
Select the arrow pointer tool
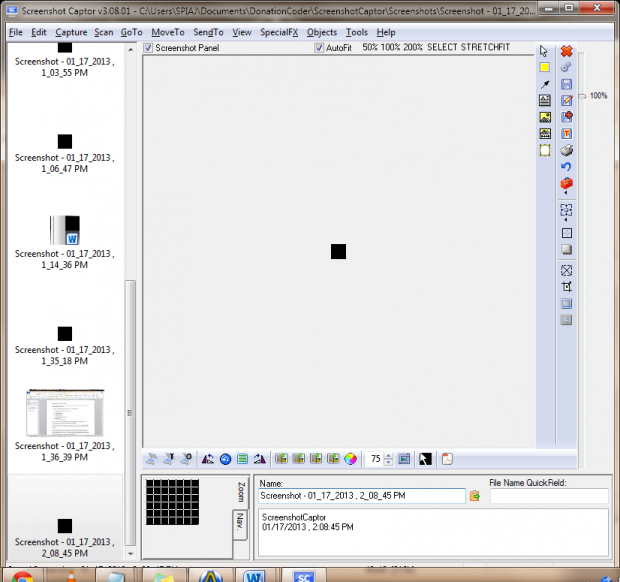click(x=544, y=51)
